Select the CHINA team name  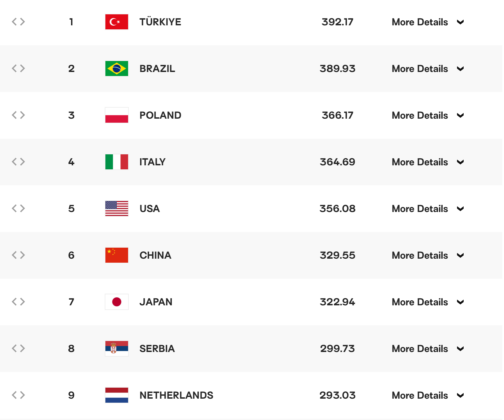click(155, 255)
